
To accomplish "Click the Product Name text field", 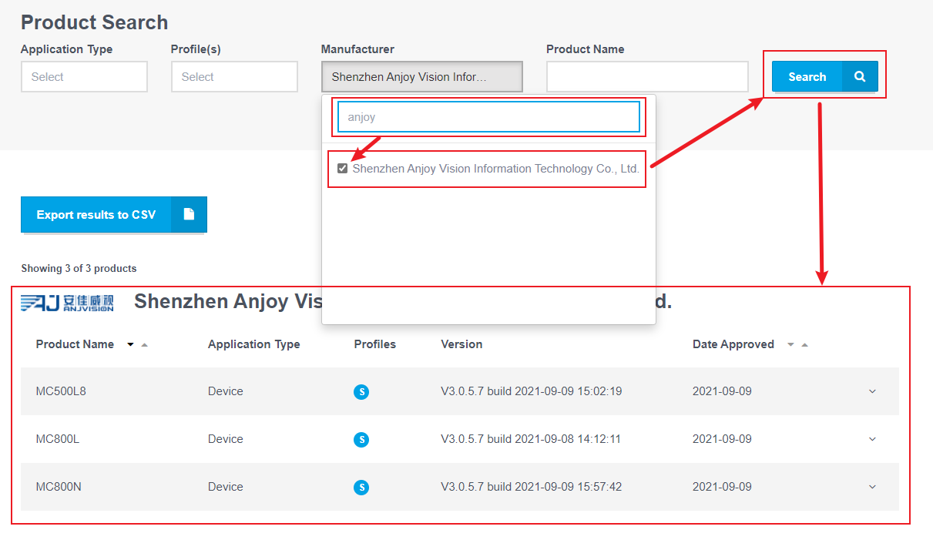I will pyautogui.click(x=647, y=77).
